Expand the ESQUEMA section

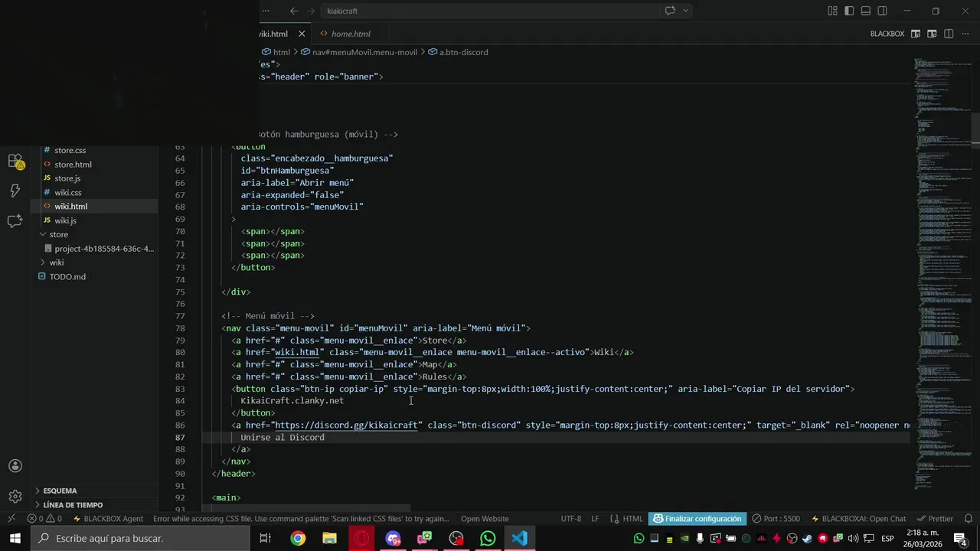[x=60, y=491]
